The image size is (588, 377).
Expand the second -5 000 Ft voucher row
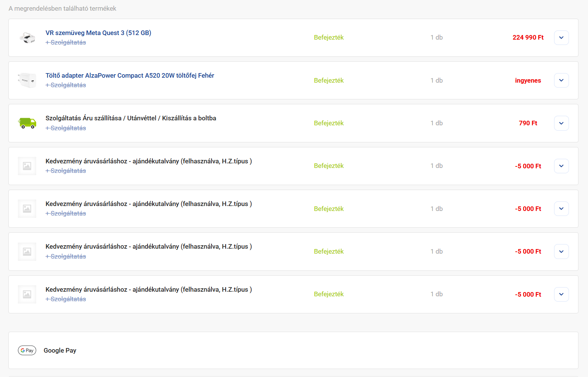561,209
